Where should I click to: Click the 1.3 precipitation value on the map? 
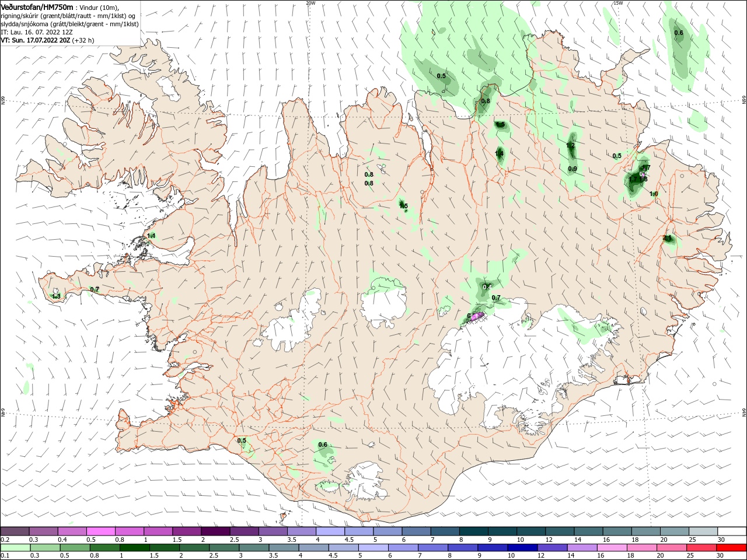[56, 296]
